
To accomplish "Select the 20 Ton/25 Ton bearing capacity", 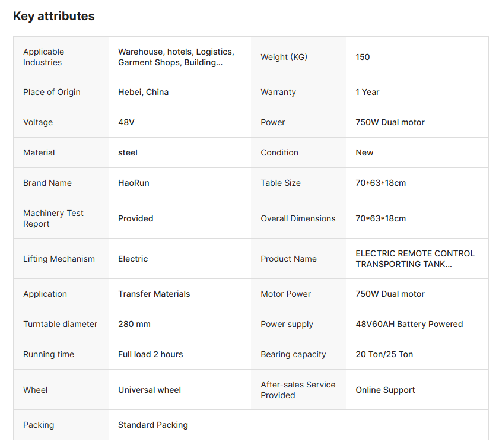I will 384,354.
